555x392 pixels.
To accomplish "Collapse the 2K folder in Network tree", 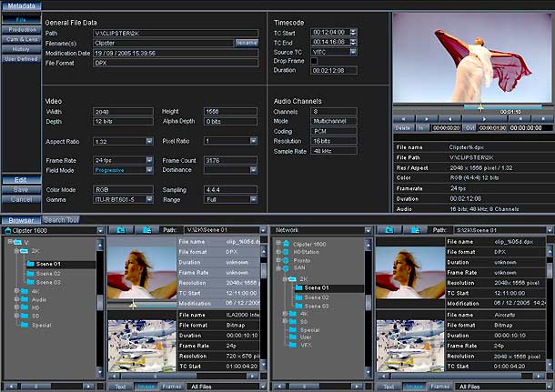I will 285,279.
